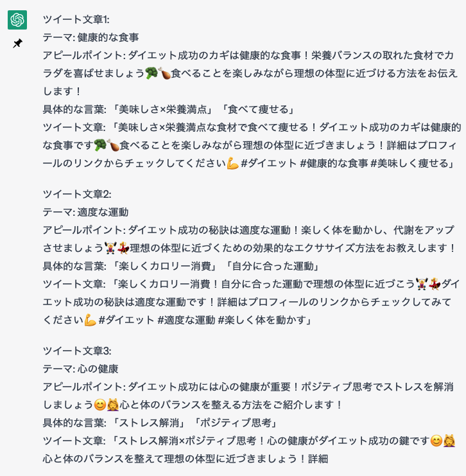
Task: Click the pin icon below the avatar
Action: coord(17,44)
